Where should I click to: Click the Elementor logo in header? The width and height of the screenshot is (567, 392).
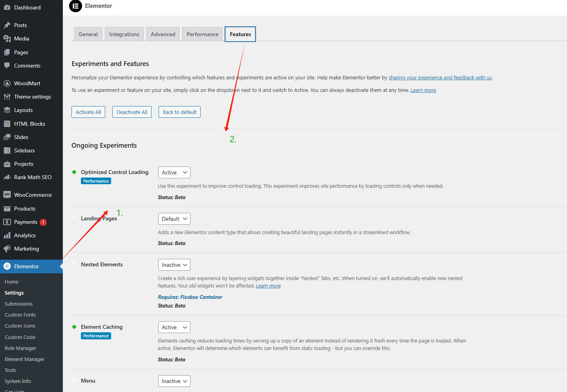tap(75, 6)
